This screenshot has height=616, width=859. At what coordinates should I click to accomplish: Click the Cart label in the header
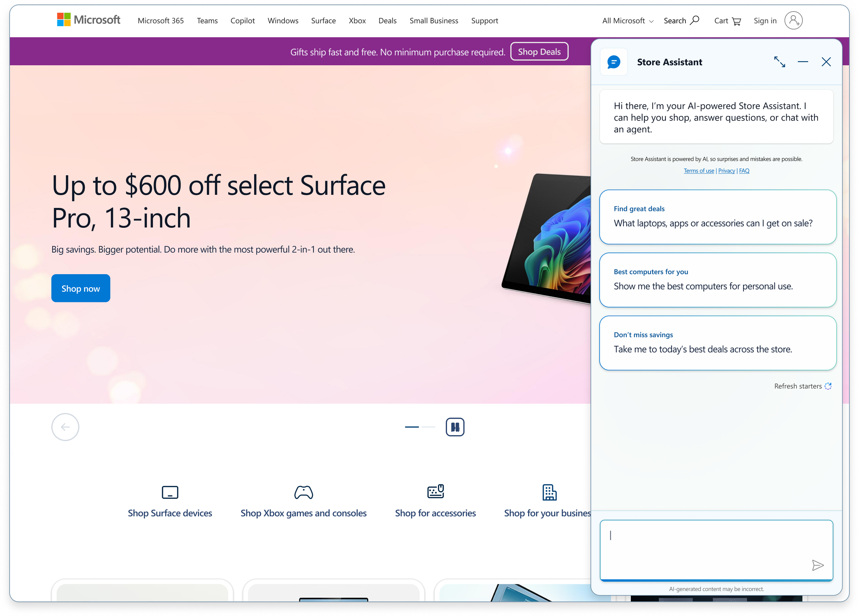point(721,21)
